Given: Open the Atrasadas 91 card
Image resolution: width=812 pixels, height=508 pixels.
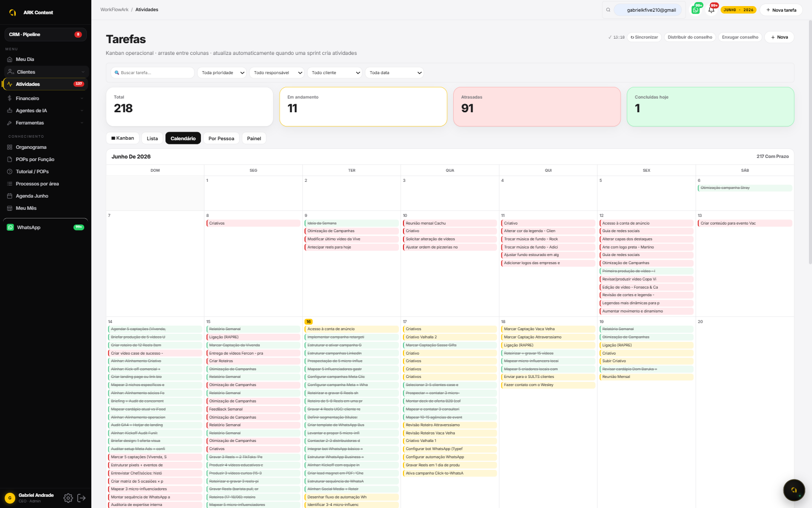Looking at the screenshot, I should 537,107.
